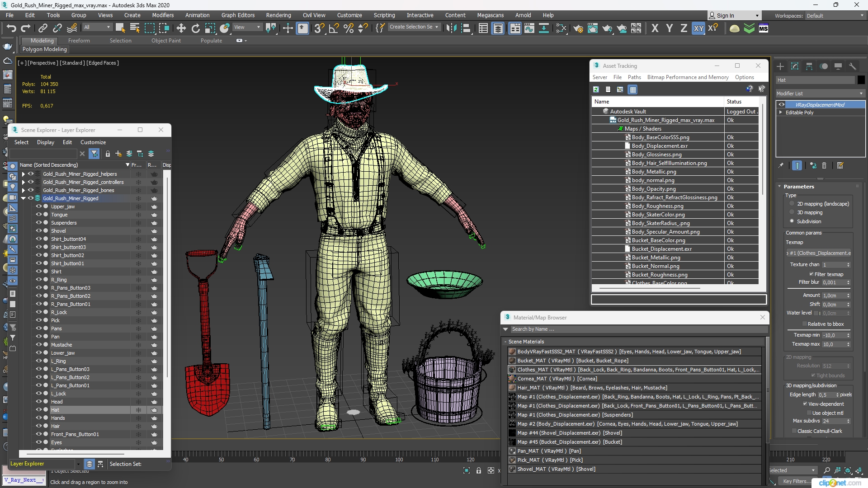Click the Undo arrow icon
Viewport: 868px width, 488px height.
pyautogui.click(x=11, y=28)
